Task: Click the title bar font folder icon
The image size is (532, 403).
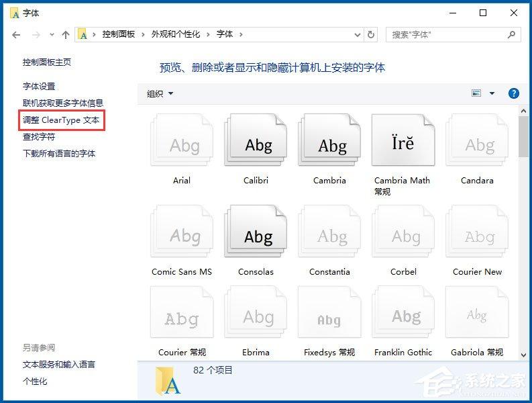Action: click(x=15, y=13)
